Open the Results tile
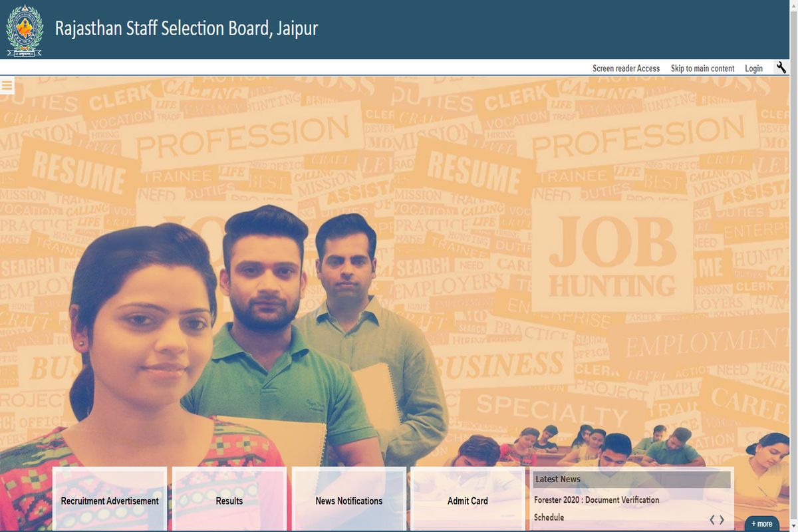The image size is (798, 532). [x=229, y=500]
